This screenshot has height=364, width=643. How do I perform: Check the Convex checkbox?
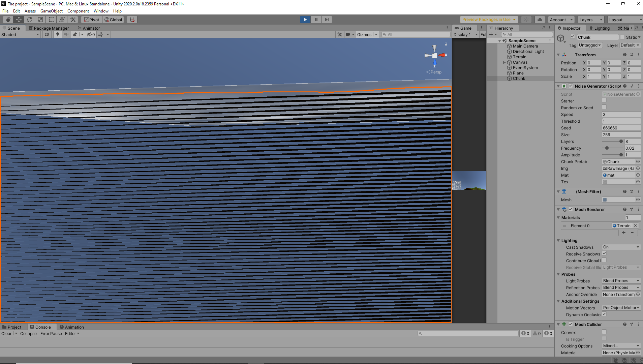point(604,332)
